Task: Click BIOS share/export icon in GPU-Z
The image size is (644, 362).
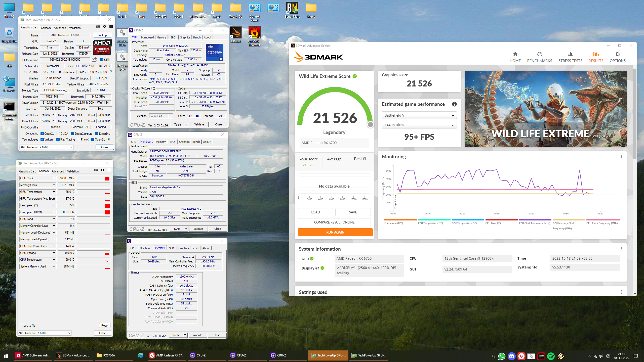Action: pyautogui.click(x=94, y=60)
